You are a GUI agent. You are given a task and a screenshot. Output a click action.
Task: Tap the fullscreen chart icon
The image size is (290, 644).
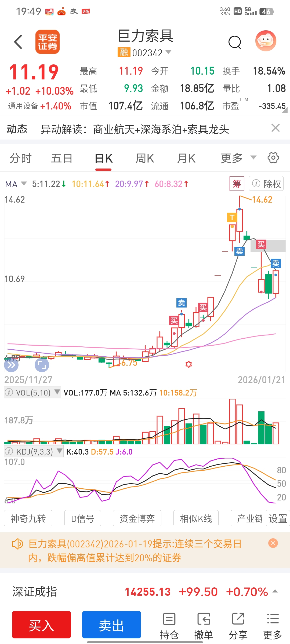tap(42, 365)
